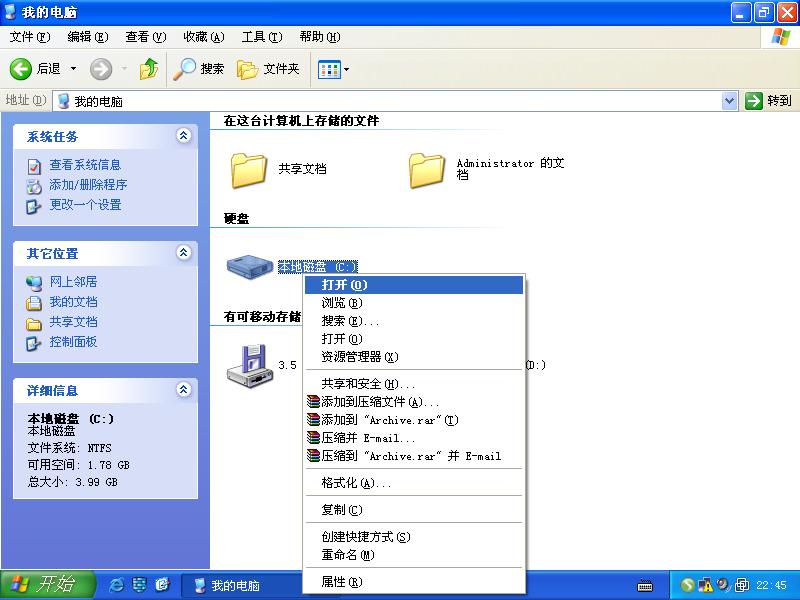Click 查看系统信息 link

tap(85, 165)
